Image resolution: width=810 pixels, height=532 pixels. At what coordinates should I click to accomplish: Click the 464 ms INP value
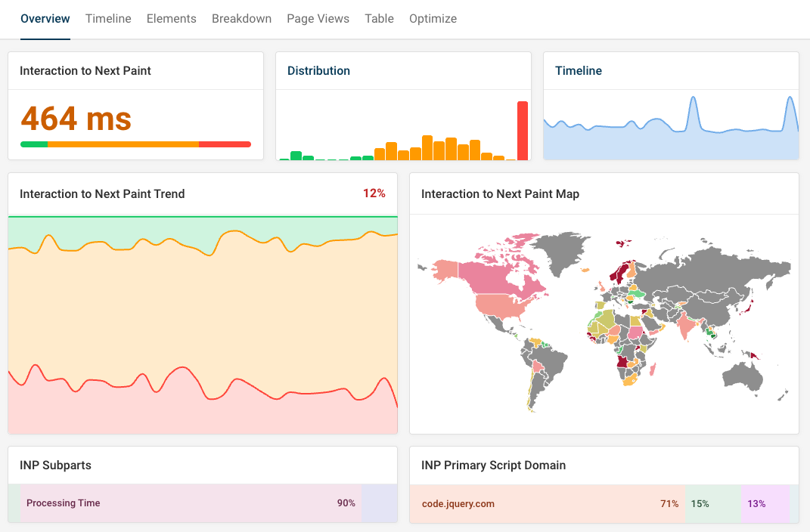click(x=74, y=119)
